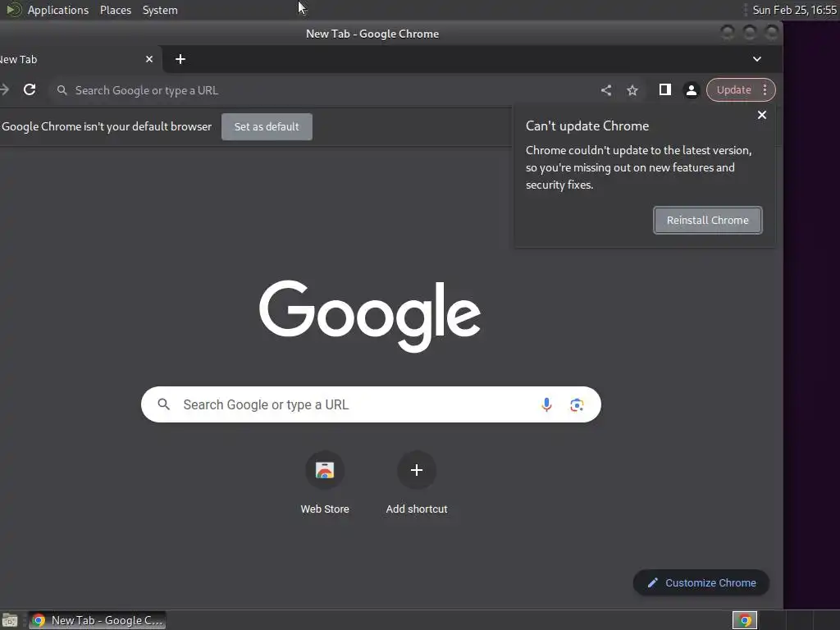Click the Applications menu logo icon
This screenshot has width=840, height=630.
(x=13, y=10)
